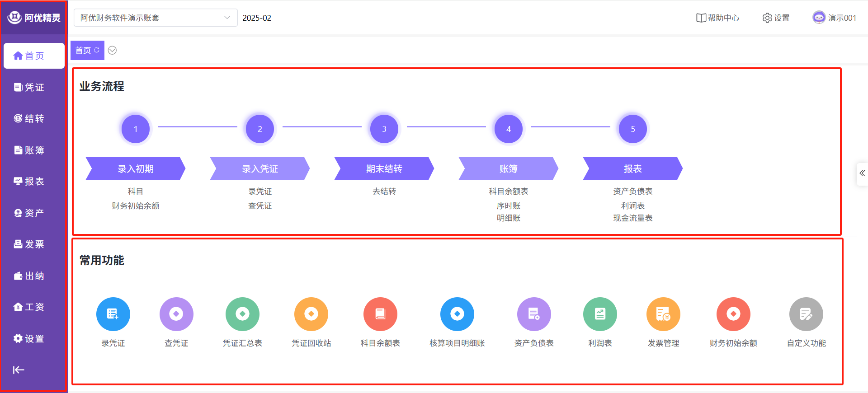Open the 凭证回收站 orange icon
Viewport: 868px width, 393px height.
coord(311,314)
